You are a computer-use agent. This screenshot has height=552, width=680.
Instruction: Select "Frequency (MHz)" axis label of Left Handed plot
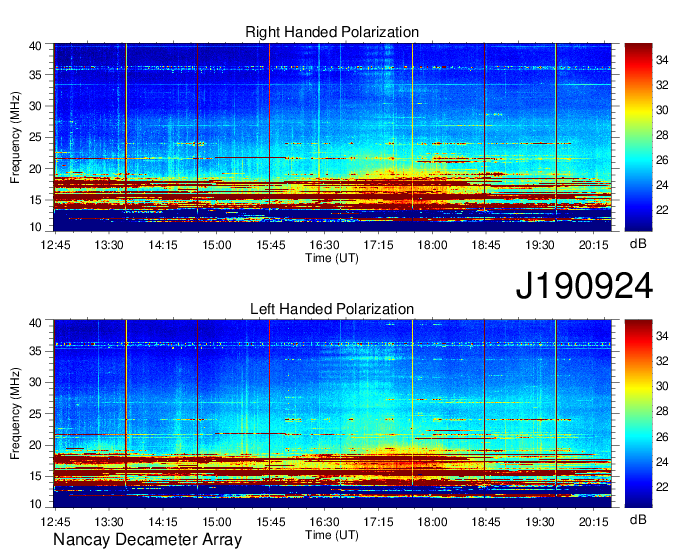(15, 414)
